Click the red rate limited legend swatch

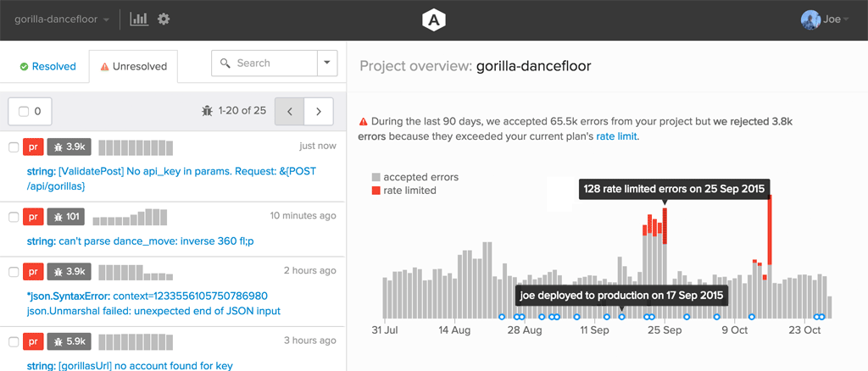(x=376, y=191)
